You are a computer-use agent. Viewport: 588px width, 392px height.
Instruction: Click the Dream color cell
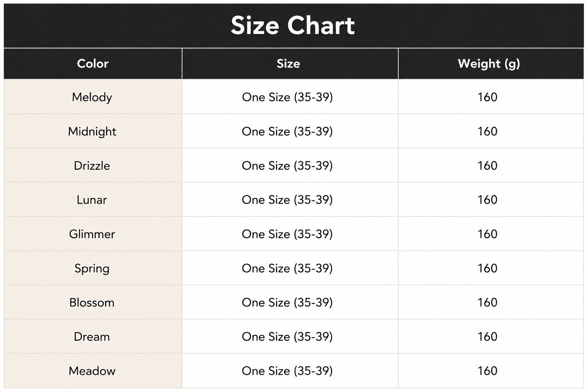click(x=93, y=336)
